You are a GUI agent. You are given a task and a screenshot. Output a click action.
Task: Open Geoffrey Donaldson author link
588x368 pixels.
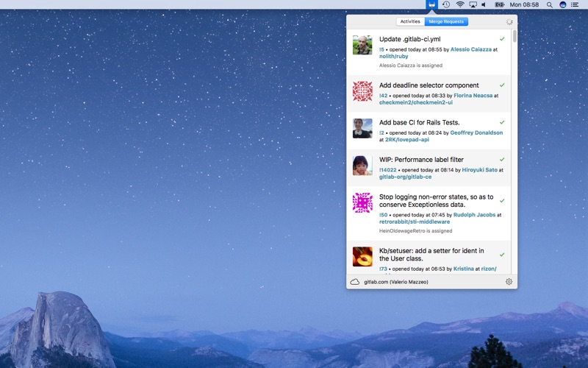[476, 133]
